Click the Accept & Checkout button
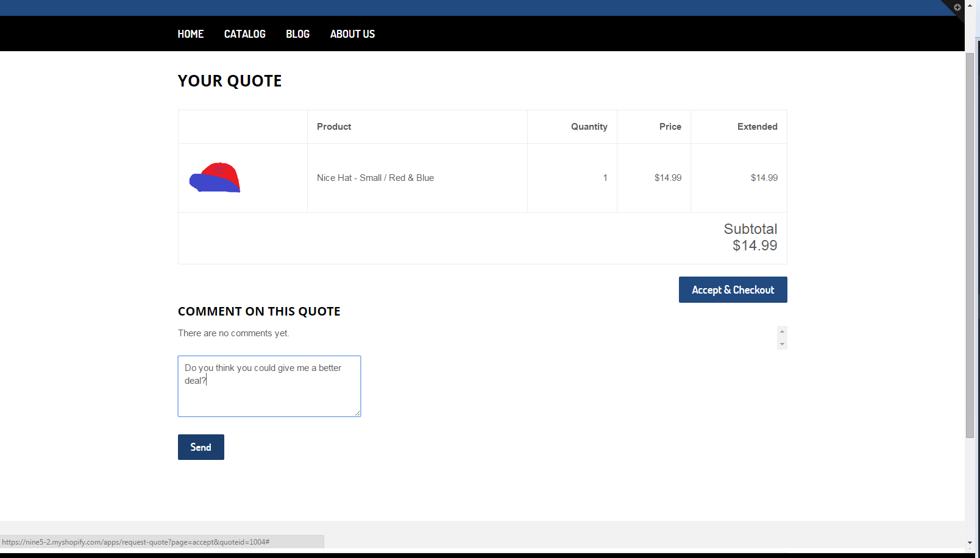Screen dimensions: 980x558 pyautogui.click(x=733, y=289)
